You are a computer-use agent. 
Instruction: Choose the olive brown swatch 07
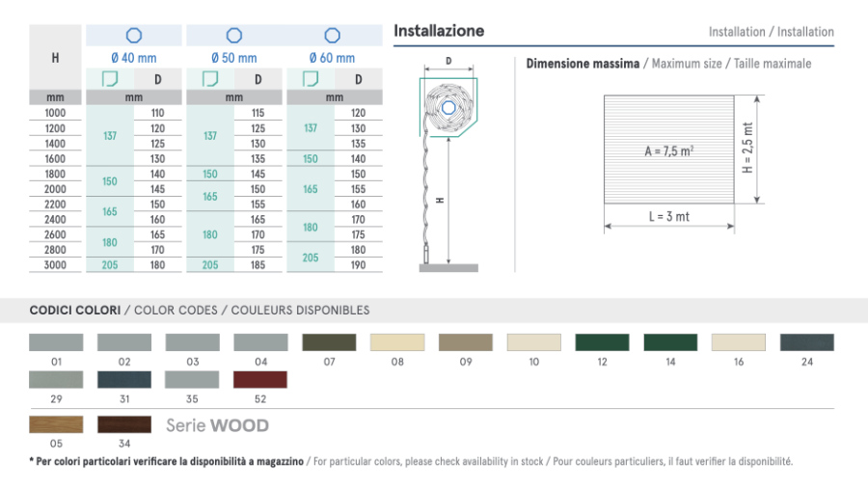329,342
